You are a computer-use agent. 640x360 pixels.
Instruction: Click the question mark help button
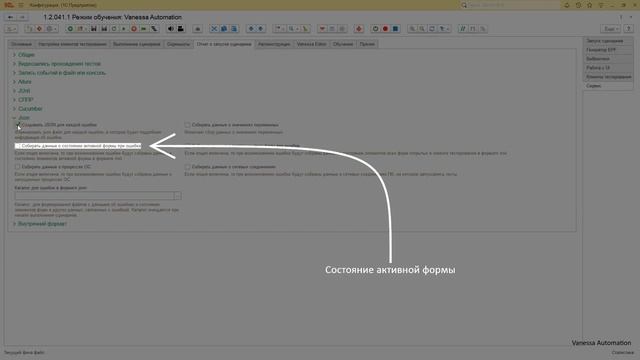(x=629, y=29)
